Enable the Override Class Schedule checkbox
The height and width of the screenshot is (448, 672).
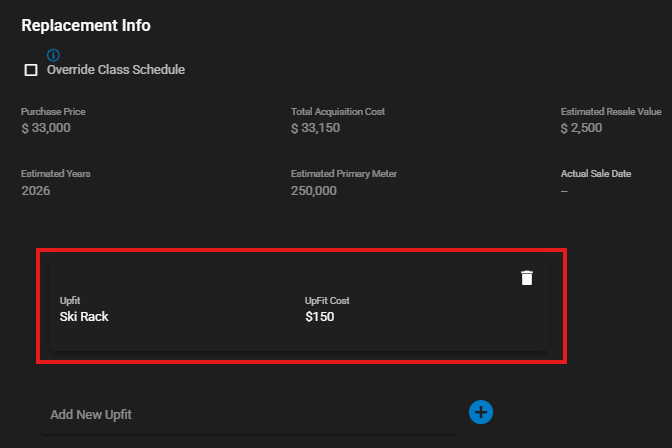(x=31, y=70)
